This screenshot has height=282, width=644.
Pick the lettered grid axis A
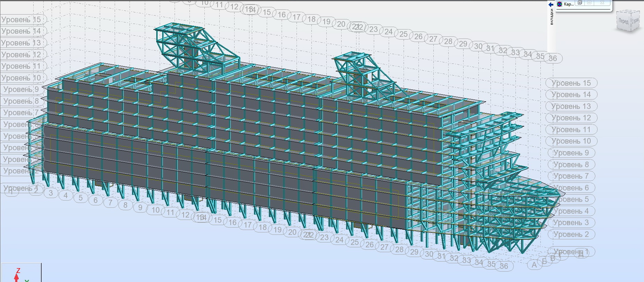pos(534,265)
